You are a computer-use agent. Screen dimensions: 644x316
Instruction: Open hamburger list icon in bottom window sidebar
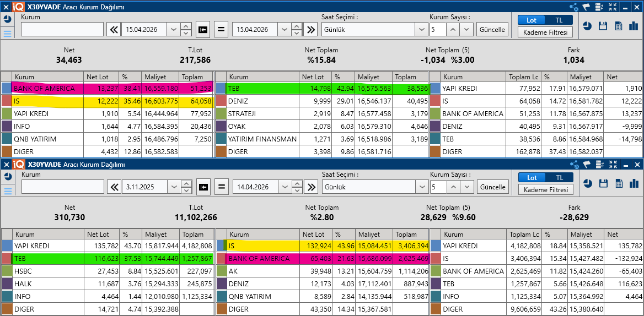(x=7, y=190)
